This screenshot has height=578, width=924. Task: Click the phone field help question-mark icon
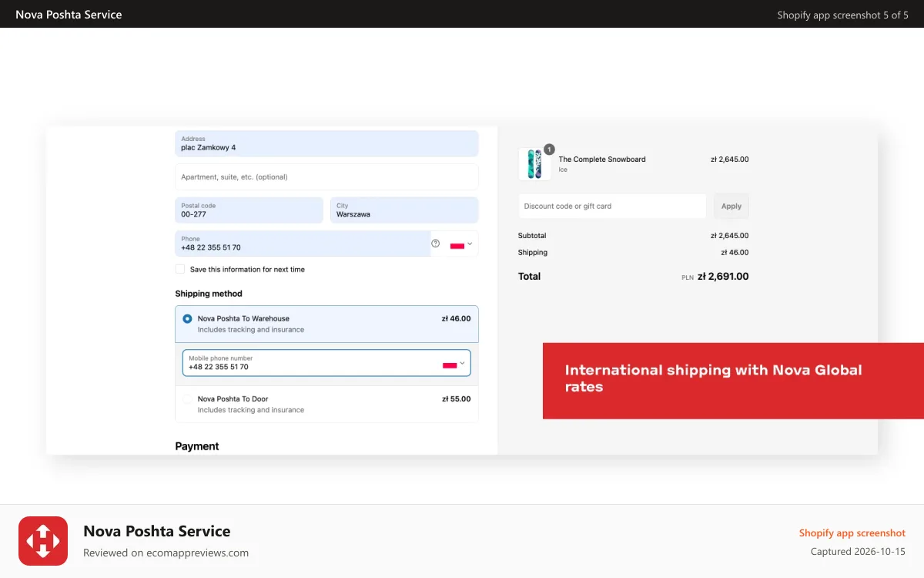coord(435,244)
